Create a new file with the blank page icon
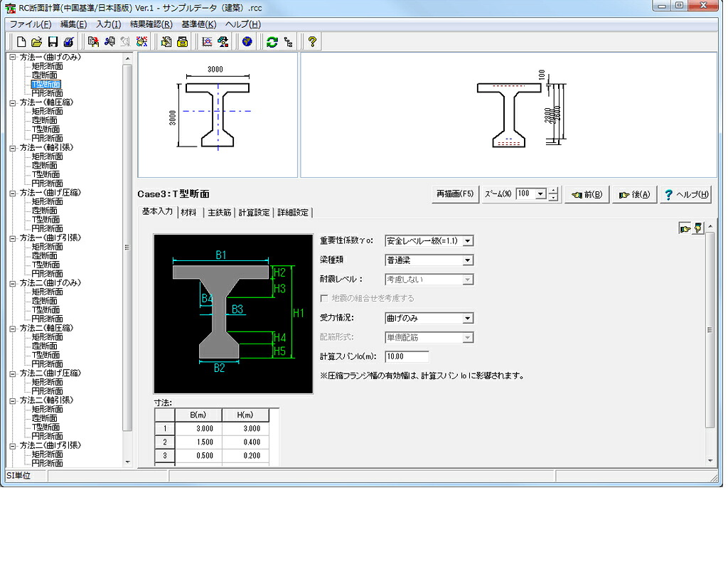This screenshot has width=728, height=569. [21, 42]
